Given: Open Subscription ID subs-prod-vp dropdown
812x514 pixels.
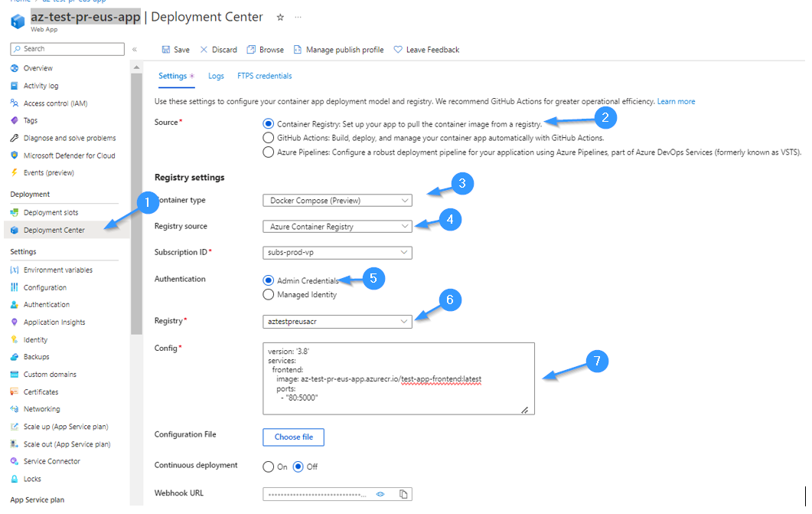Looking at the screenshot, I should tap(338, 252).
